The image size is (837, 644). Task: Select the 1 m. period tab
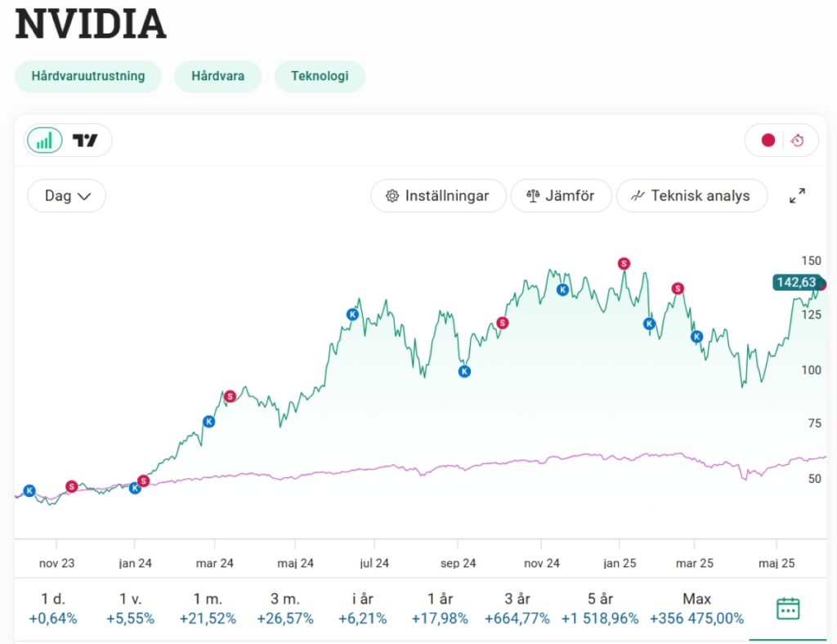point(208,609)
